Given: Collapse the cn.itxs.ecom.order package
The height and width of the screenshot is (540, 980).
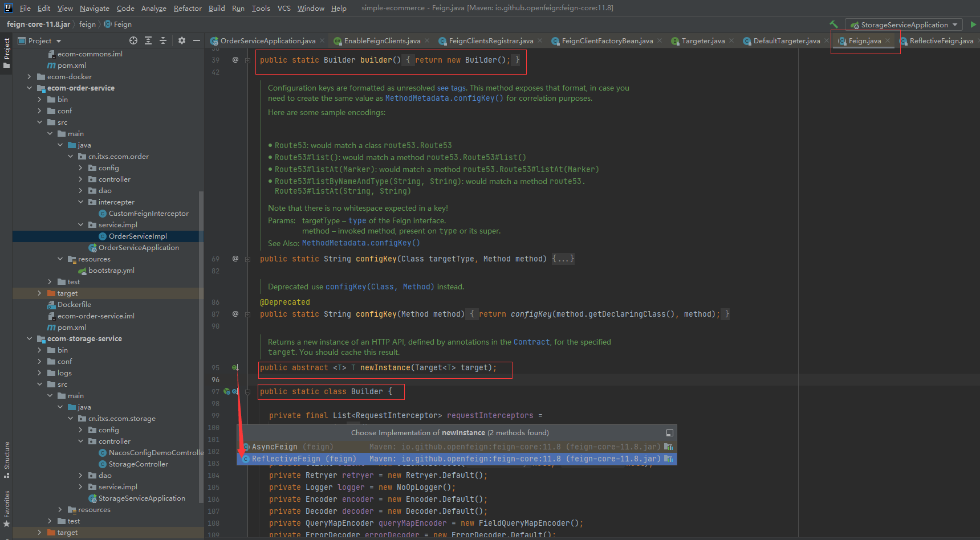Looking at the screenshot, I should pyautogui.click(x=70, y=157).
